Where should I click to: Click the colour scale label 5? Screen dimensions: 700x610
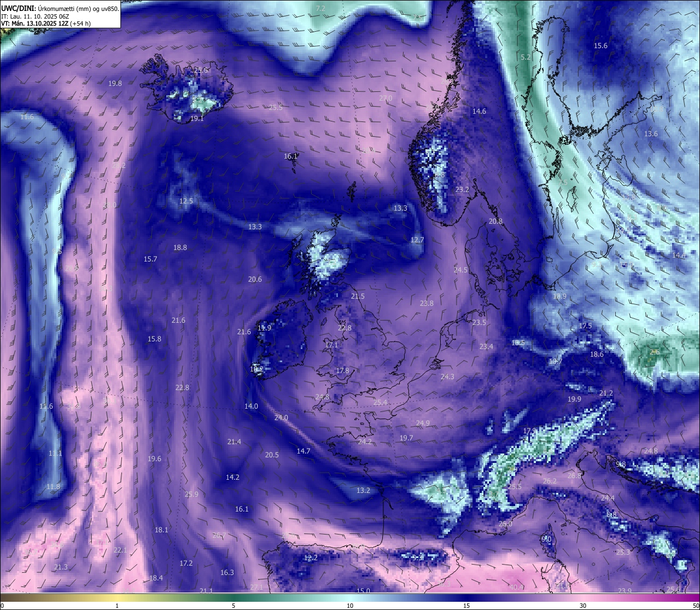(x=234, y=606)
